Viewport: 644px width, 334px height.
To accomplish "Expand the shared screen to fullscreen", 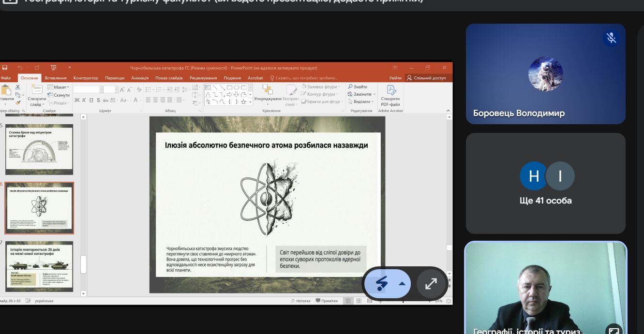I will pos(431,284).
